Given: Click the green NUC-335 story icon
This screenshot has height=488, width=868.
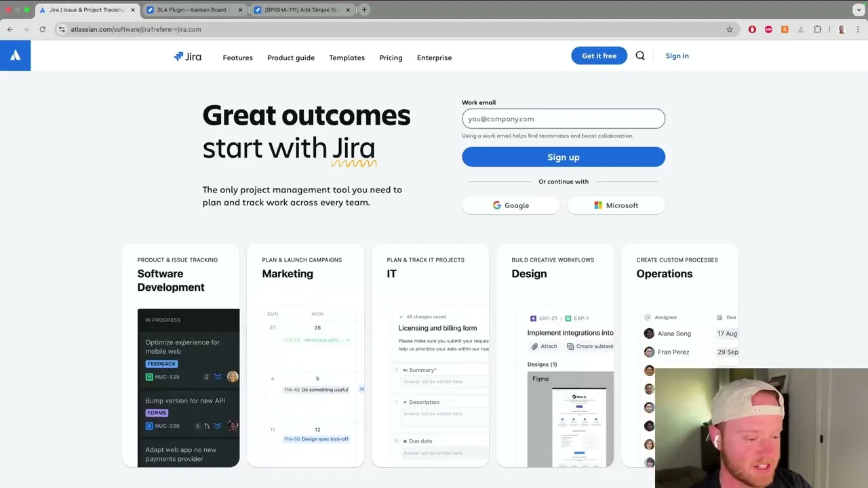Looking at the screenshot, I should tap(149, 377).
